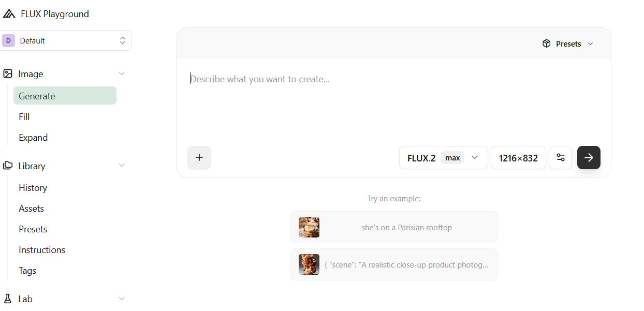This screenshot has height=311, width=644.
Task: Submit prompt via the arrow button
Action: [589, 157]
